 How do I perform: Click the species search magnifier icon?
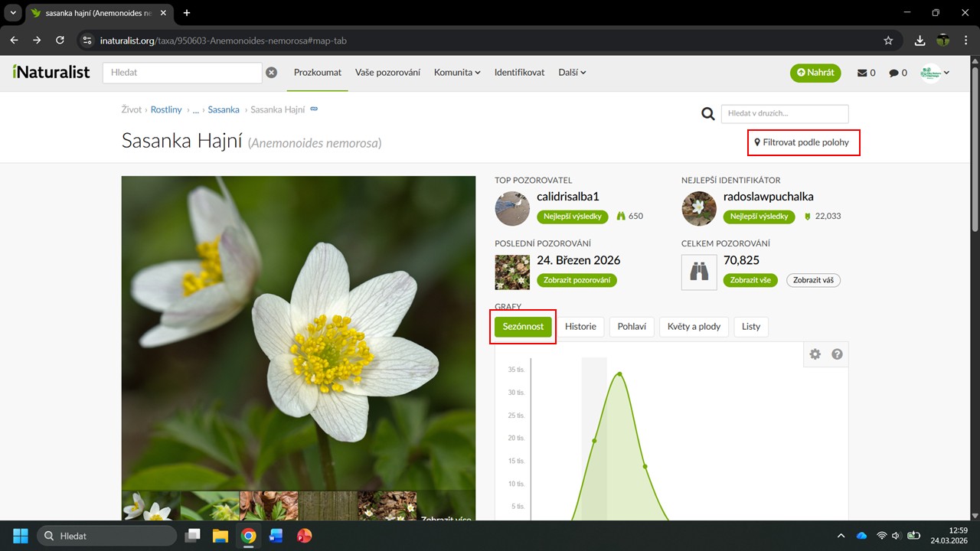pos(708,114)
